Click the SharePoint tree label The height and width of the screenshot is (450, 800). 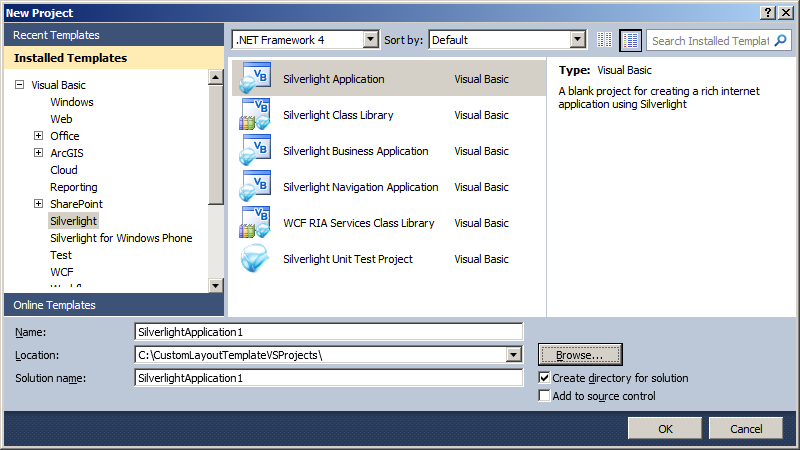(x=77, y=204)
